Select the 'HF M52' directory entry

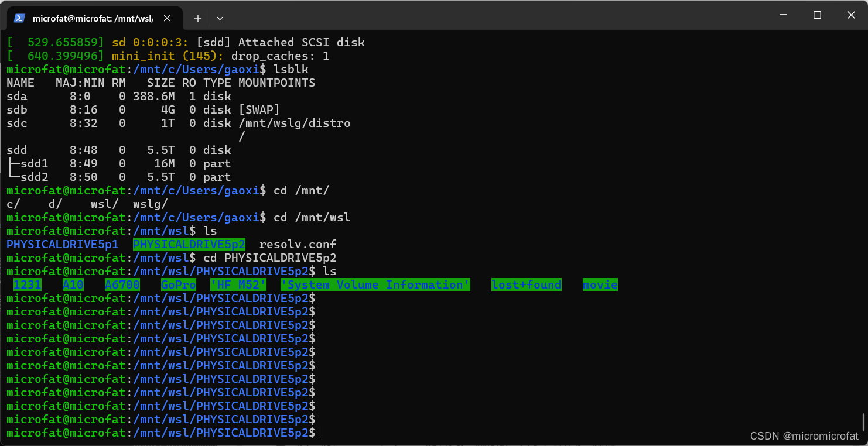(238, 284)
